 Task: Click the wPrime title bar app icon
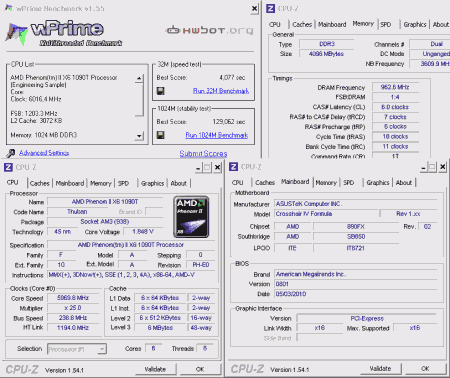tap(9, 8)
